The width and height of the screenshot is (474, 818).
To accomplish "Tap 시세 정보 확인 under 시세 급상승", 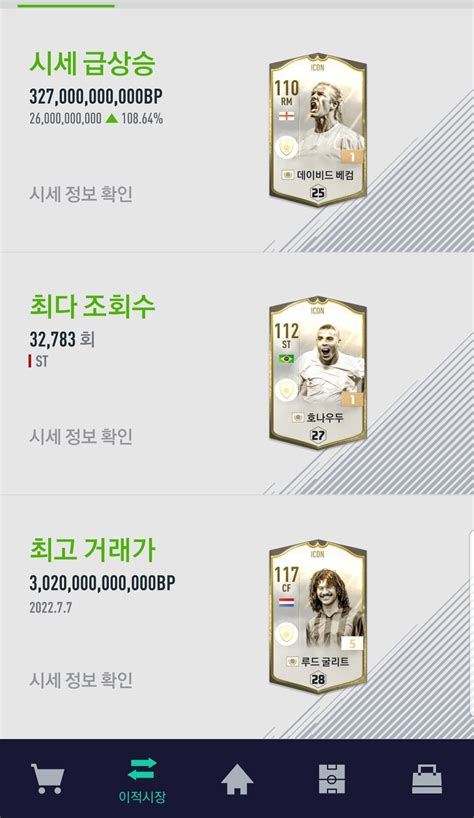I will [x=81, y=194].
